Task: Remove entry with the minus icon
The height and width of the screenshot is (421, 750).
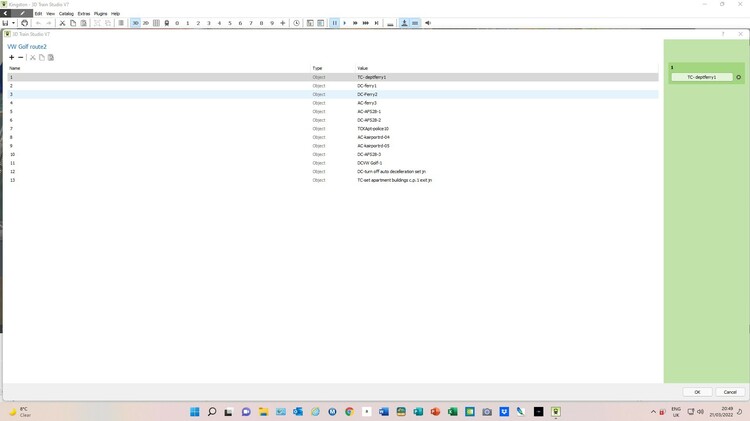Action: (x=21, y=57)
